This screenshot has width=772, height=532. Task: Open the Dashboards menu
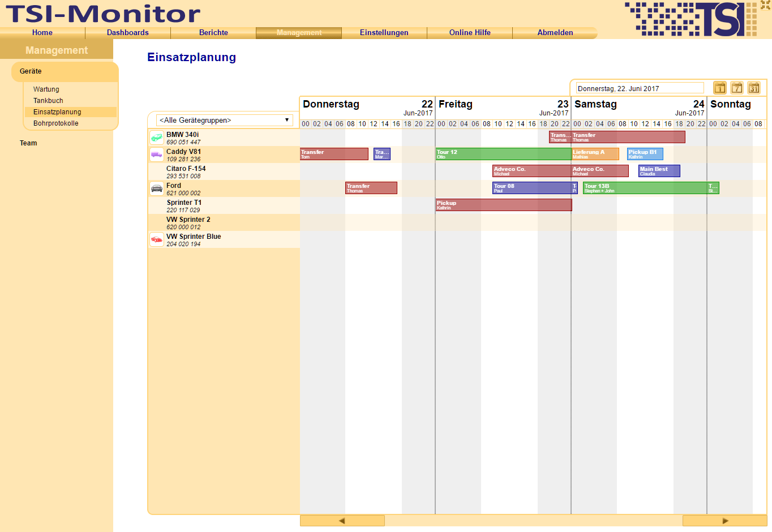click(x=128, y=33)
